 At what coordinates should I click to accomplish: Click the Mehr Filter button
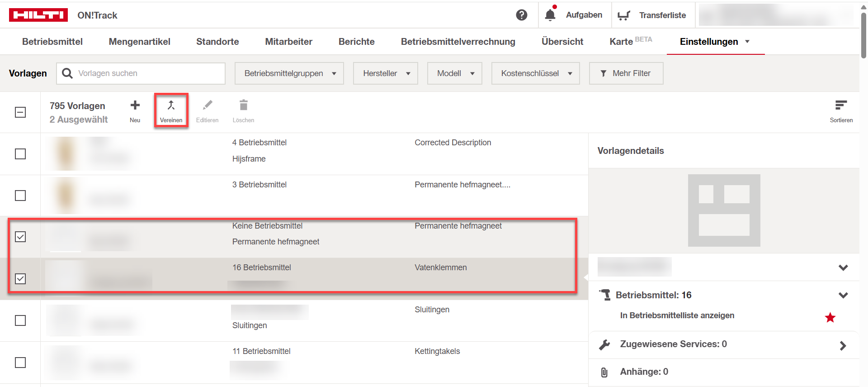coord(626,73)
